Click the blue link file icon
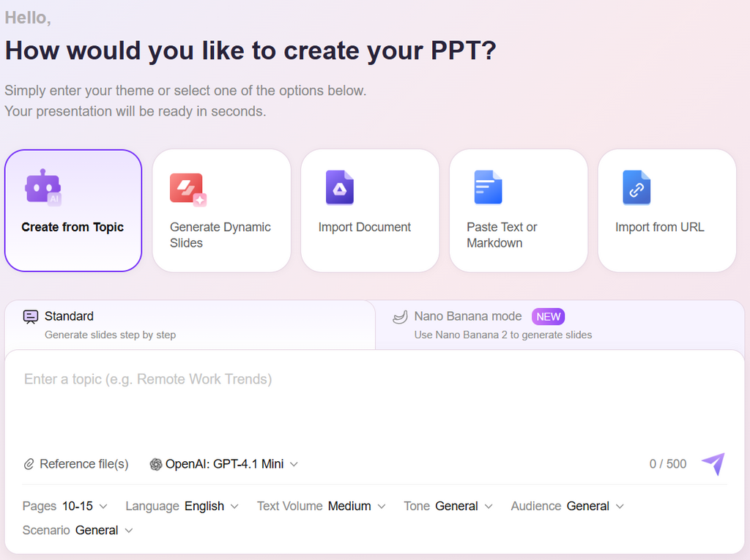 pos(636,187)
